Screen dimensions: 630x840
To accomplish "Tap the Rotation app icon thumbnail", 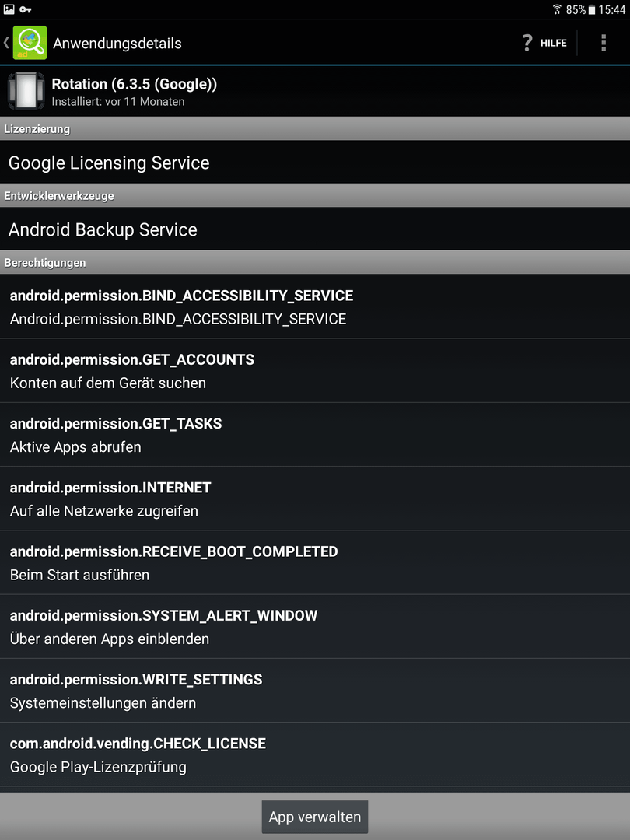I will coord(26,91).
